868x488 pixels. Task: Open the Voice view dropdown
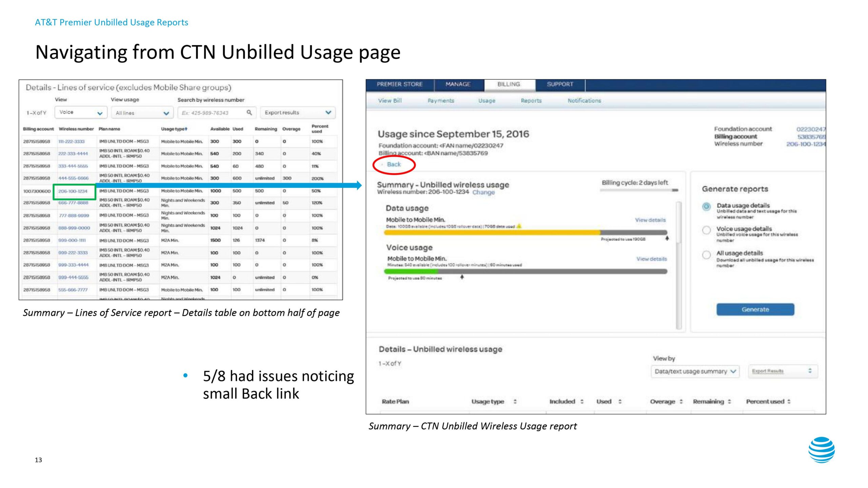[81, 113]
